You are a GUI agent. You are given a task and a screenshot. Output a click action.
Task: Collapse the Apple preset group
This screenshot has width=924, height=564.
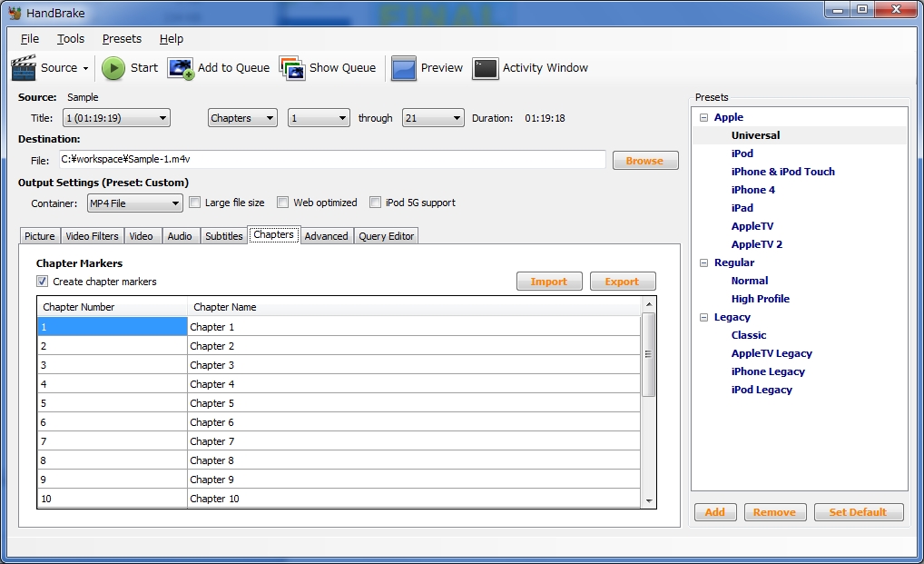pyautogui.click(x=703, y=117)
